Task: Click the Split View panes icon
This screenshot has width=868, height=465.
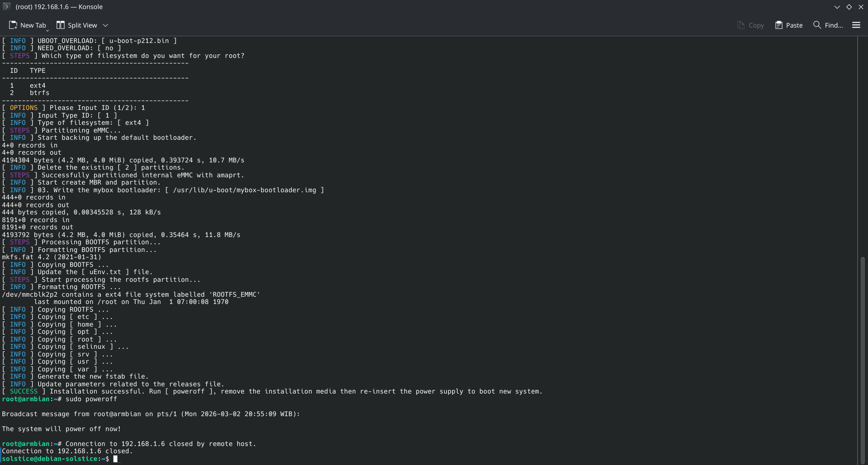Action: point(60,25)
